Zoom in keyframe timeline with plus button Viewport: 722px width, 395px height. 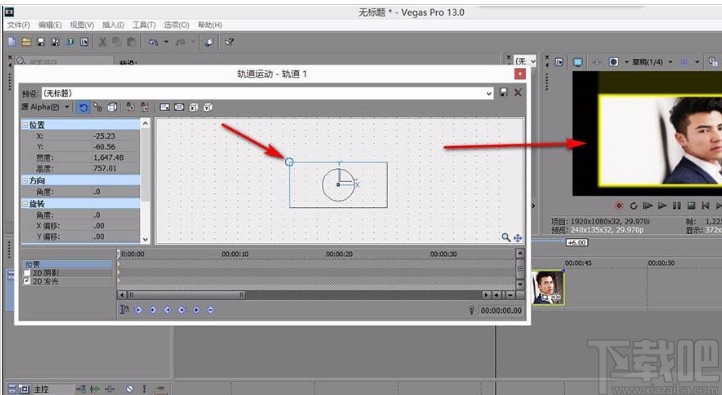pos(497,295)
